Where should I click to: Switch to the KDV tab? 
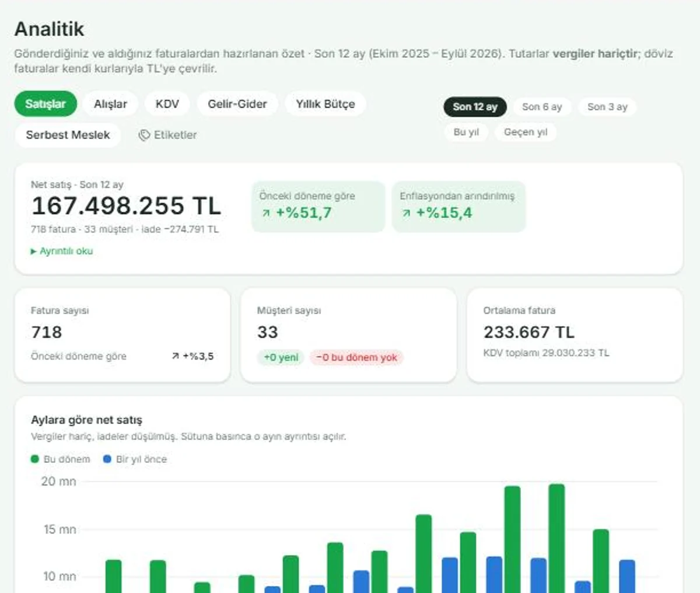coord(167,104)
